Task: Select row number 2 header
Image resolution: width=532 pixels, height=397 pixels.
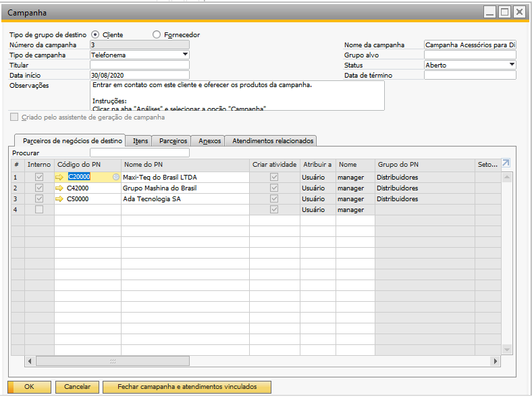Action: [18, 188]
